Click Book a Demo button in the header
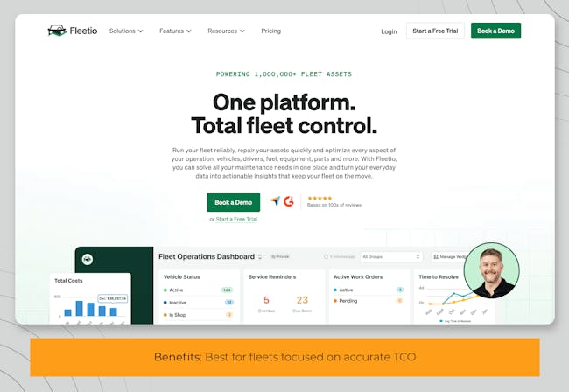Image resolution: width=569 pixels, height=392 pixels. pyautogui.click(x=495, y=31)
